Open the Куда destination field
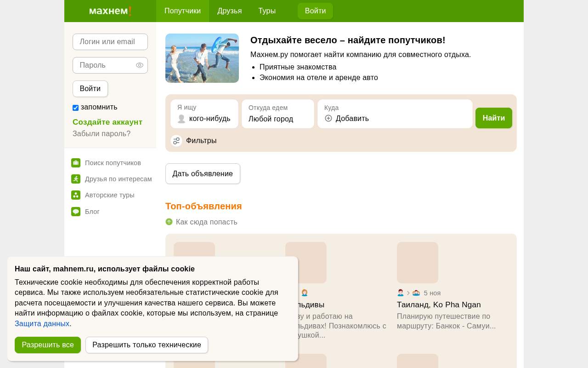The height and width of the screenshot is (368, 588). (x=395, y=114)
